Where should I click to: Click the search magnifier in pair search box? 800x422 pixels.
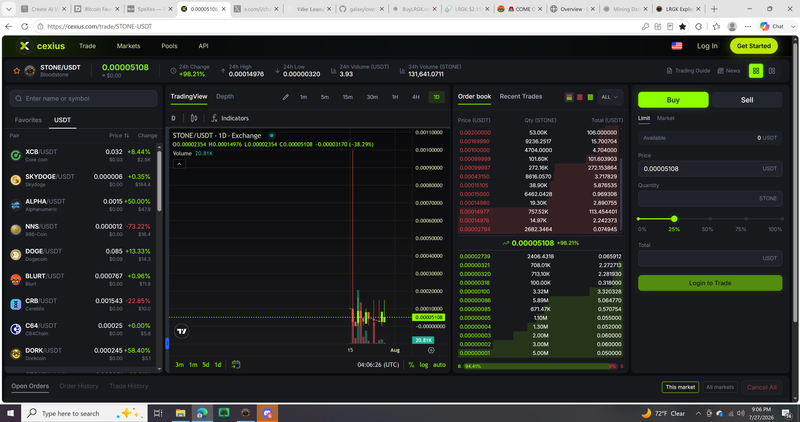[x=19, y=98]
